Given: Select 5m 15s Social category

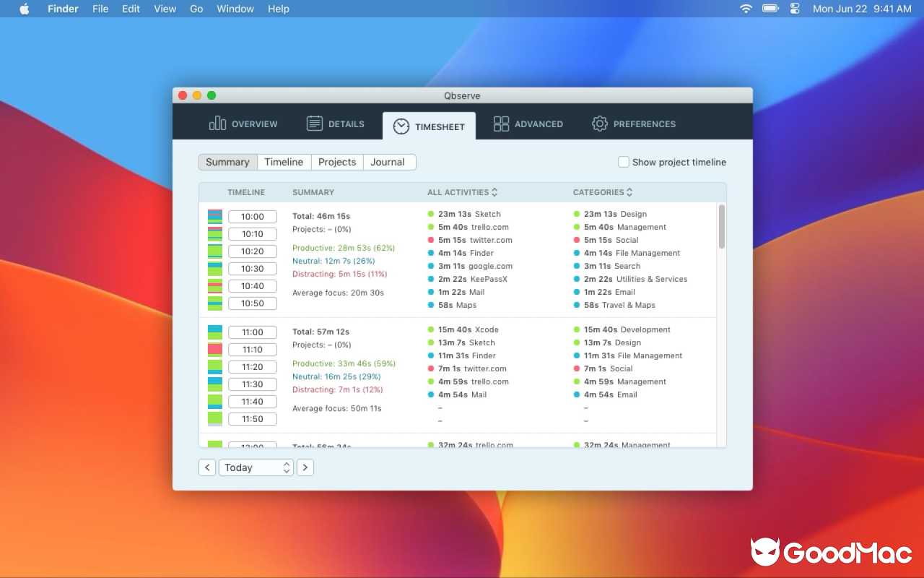Looking at the screenshot, I should click(606, 240).
